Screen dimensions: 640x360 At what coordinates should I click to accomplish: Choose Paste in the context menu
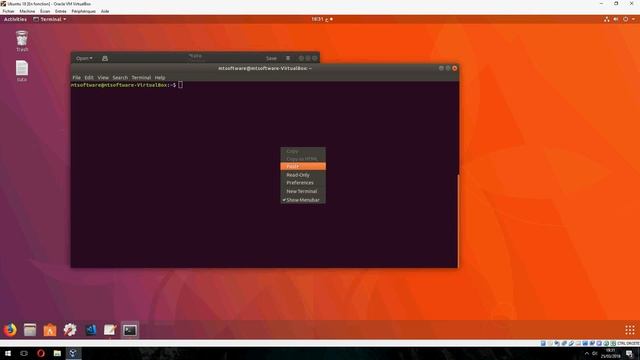(x=303, y=167)
